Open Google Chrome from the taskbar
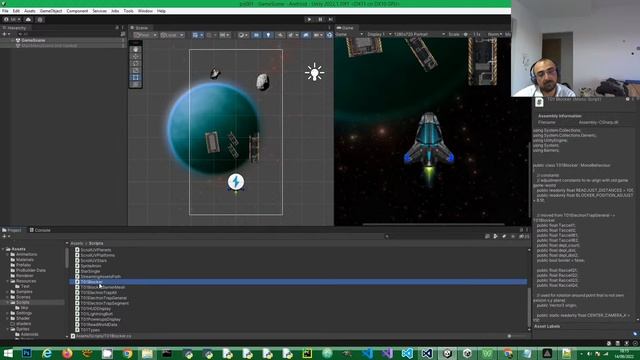 click(x=127, y=353)
